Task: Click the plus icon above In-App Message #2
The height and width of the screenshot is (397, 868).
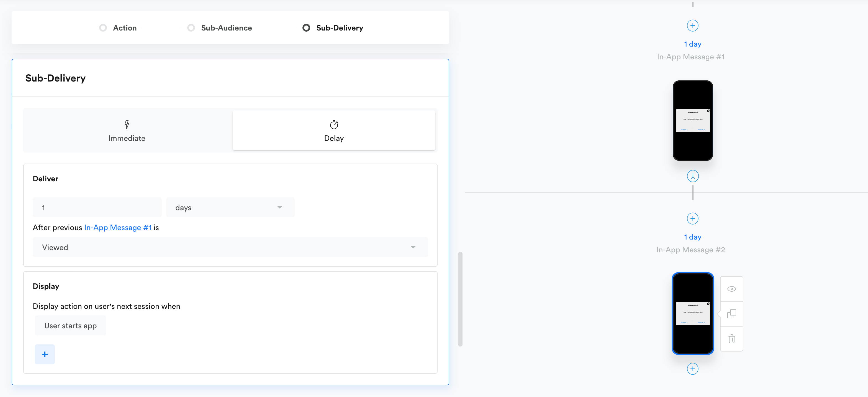Action: pos(692,218)
